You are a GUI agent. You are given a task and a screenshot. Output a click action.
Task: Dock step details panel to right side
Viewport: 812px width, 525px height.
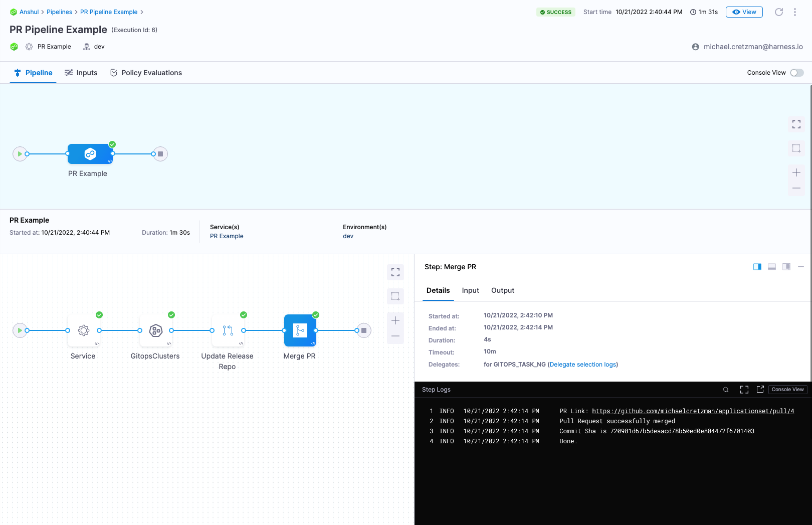coord(757,267)
